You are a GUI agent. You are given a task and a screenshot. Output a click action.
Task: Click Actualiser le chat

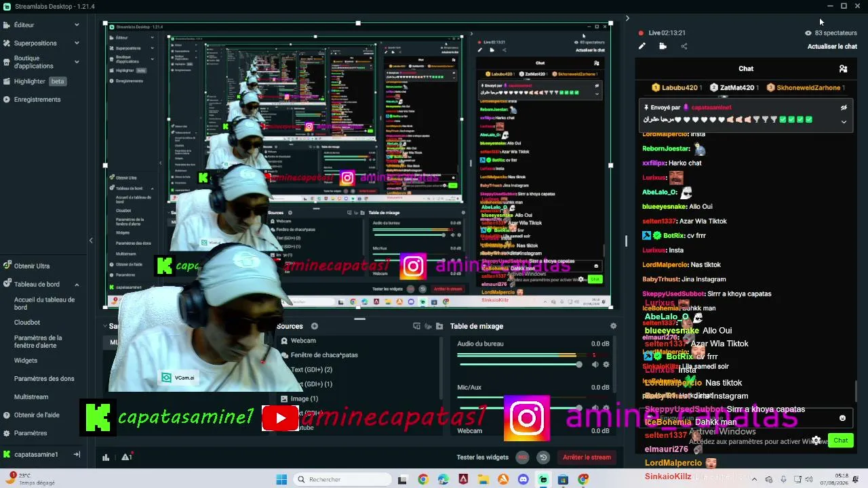tap(832, 47)
